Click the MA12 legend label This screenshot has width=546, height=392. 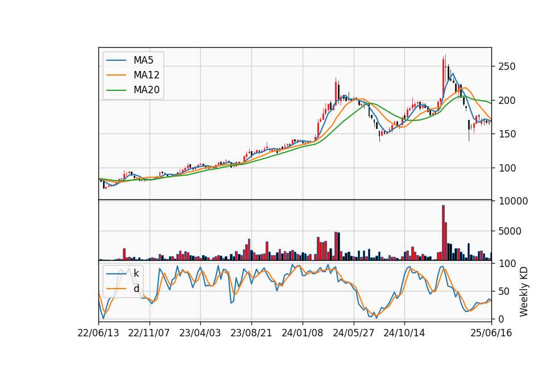(146, 75)
